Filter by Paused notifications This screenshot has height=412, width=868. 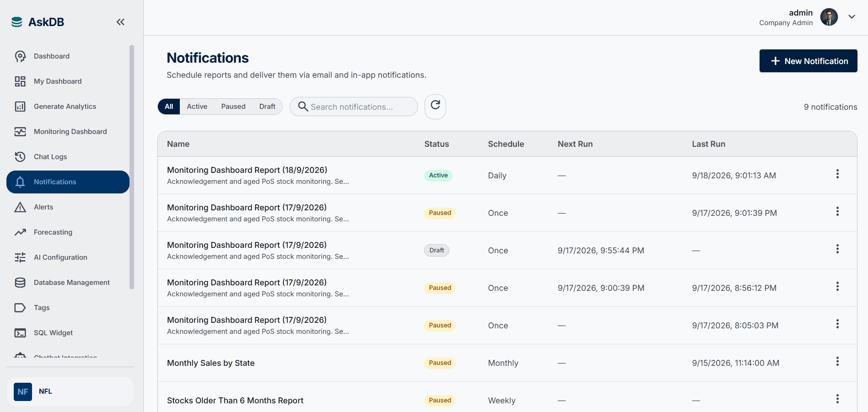(233, 107)
